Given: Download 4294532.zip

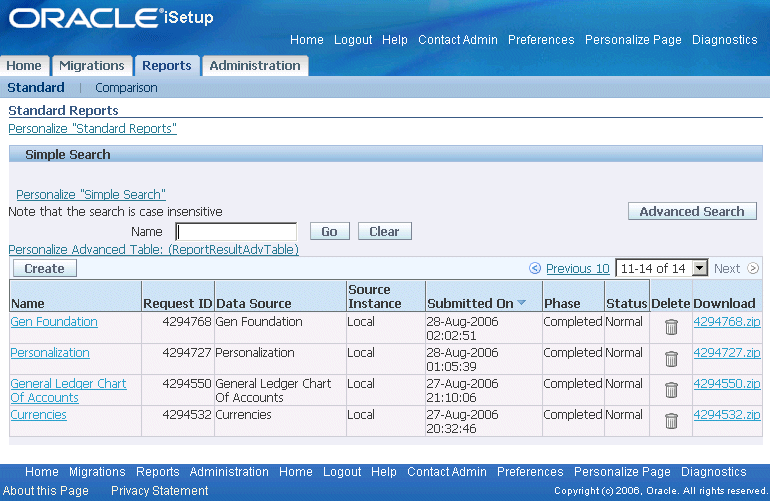Looking at the screenshot, I should (x=727, y=415).
